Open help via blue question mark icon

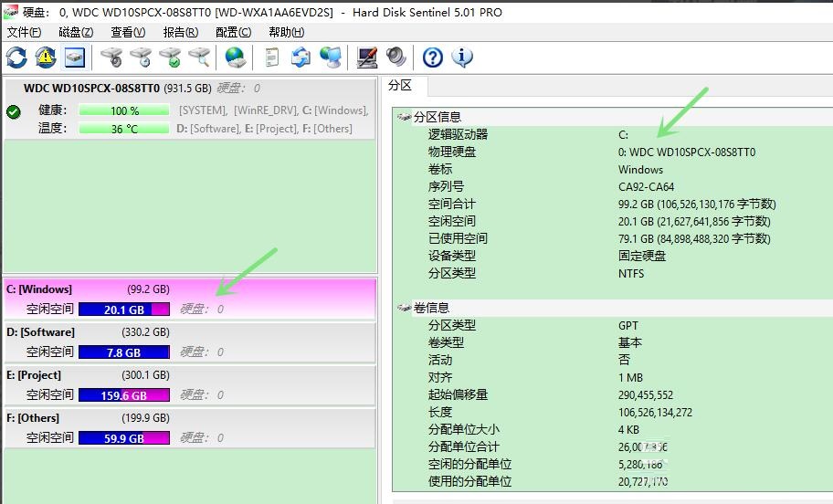click(x=433, y=58)
